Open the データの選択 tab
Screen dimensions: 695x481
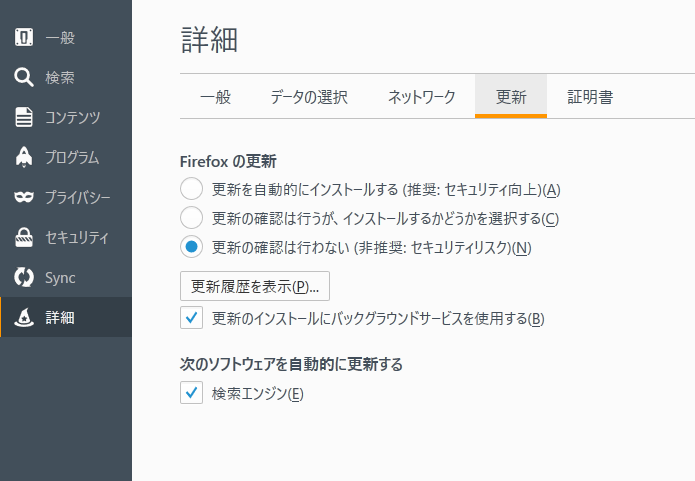(x=309, y=97)
